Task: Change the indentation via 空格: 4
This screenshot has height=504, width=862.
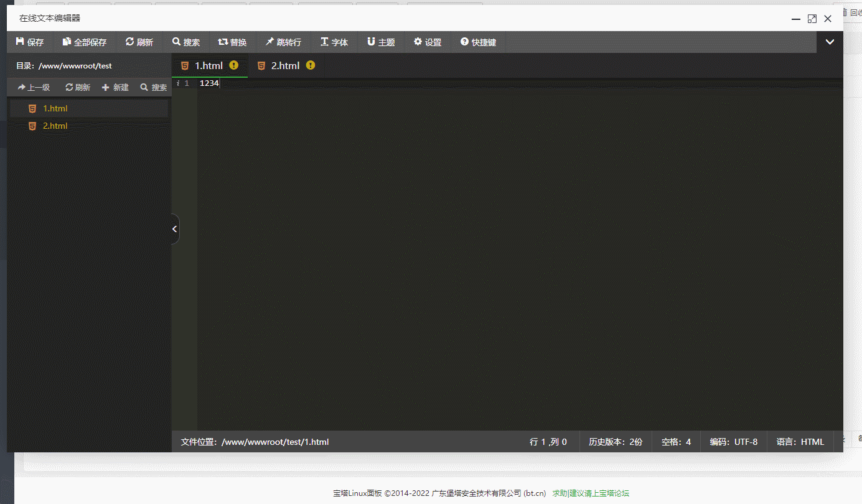Action: 676,442
